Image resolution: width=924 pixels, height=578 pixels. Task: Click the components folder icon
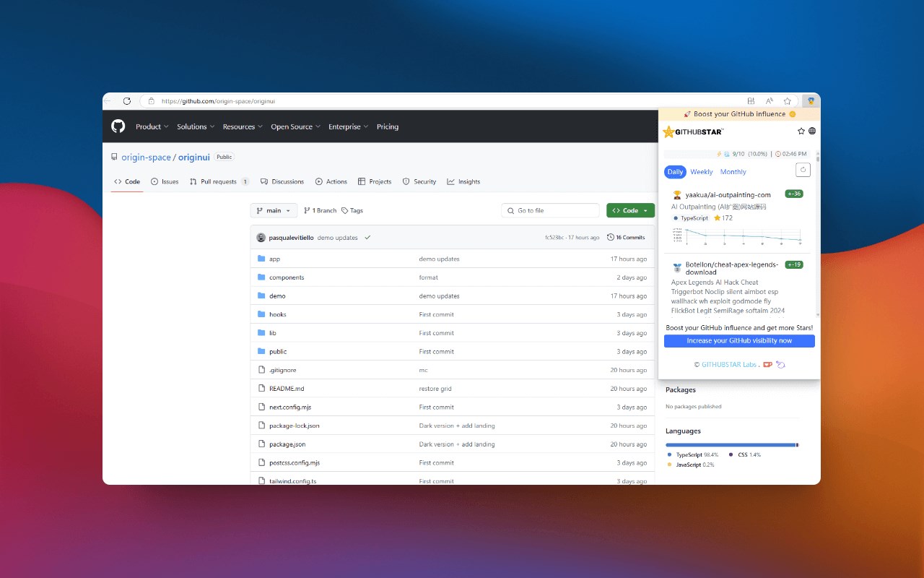pyautogui.click(x=261, y=277)
